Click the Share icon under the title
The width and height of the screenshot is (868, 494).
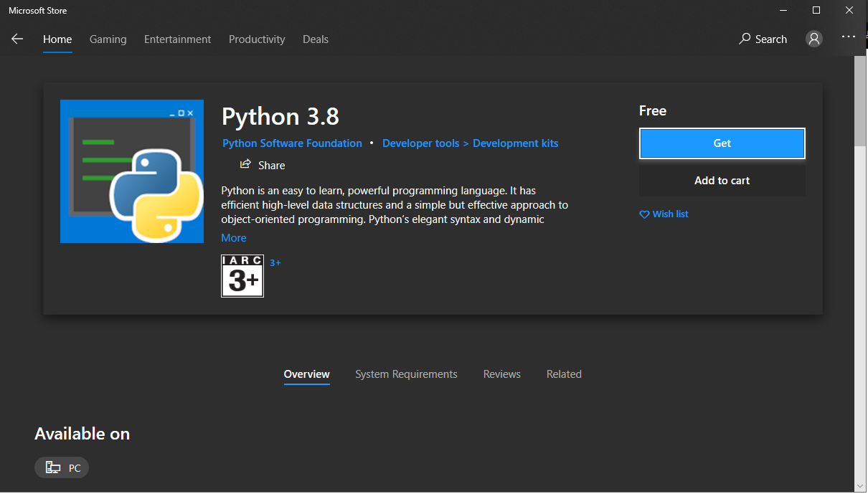coord(245,164)
